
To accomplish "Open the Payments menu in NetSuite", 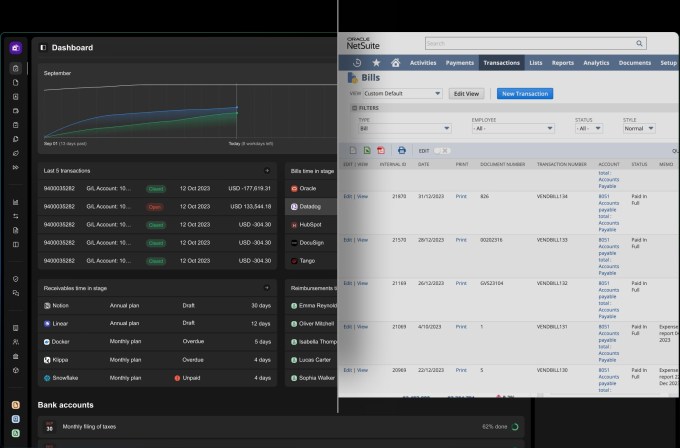I will 460,63.
